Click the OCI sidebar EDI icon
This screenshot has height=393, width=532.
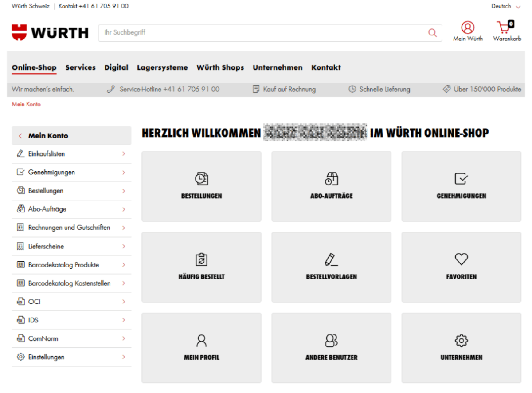point(20,302)
